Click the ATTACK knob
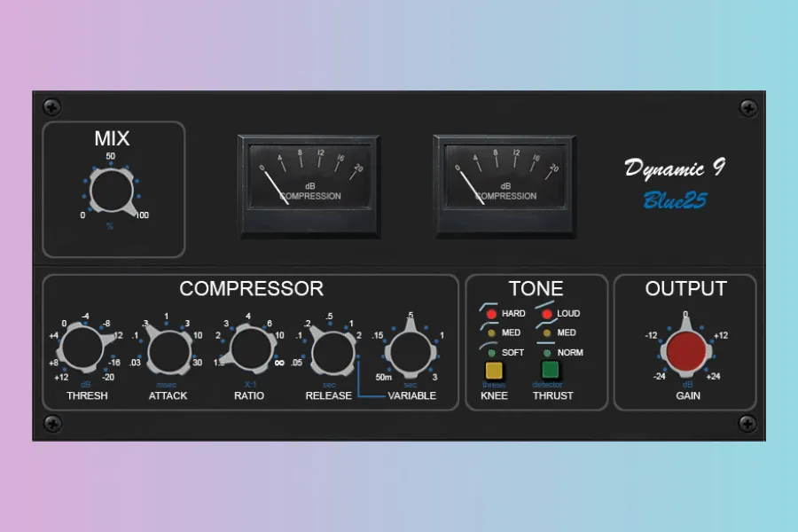The height and width of the screenshot is (532, 798). click(x=168, y=350)
